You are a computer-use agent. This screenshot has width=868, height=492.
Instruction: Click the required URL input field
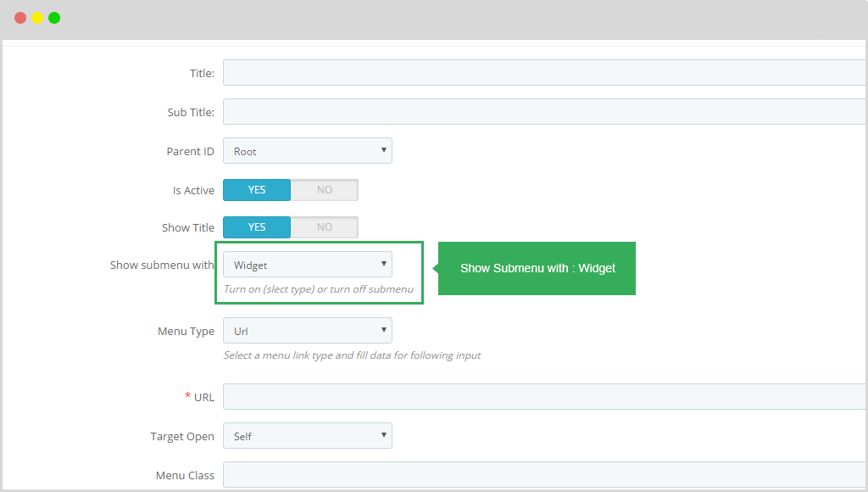point(545,397)
